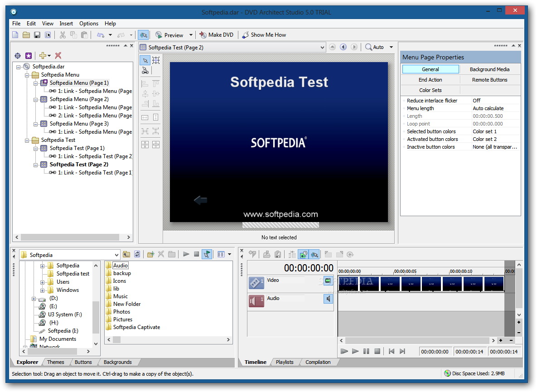This screenshot has height=392, width=537.
Task: Open the Insert menu
Action: (66, 24)
